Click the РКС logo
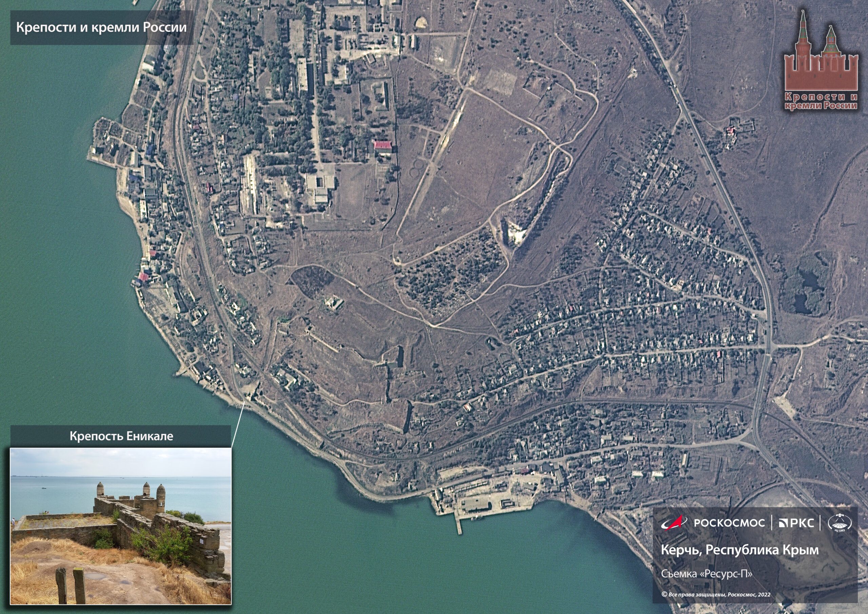868x614 pixels. click(x=796, y=523)
